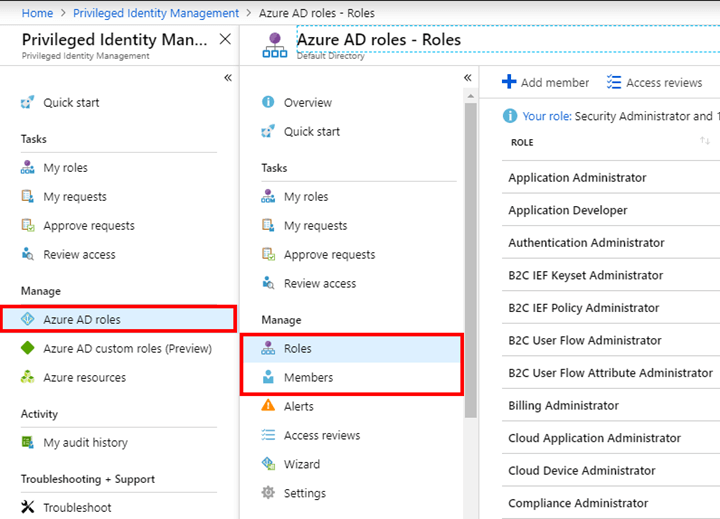Click Approve requests icon in middle panel
The width and height of the screenshot is (720, 519).
(268, 254)
